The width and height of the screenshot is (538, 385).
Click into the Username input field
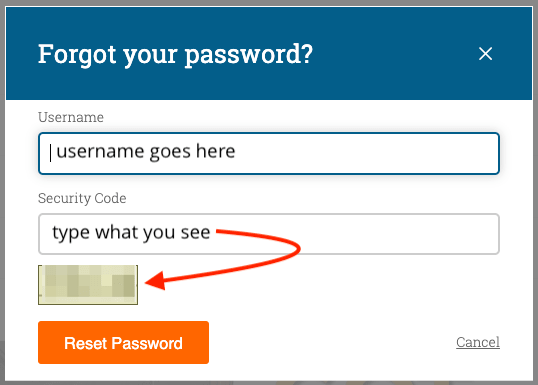(x=269, y=153)
